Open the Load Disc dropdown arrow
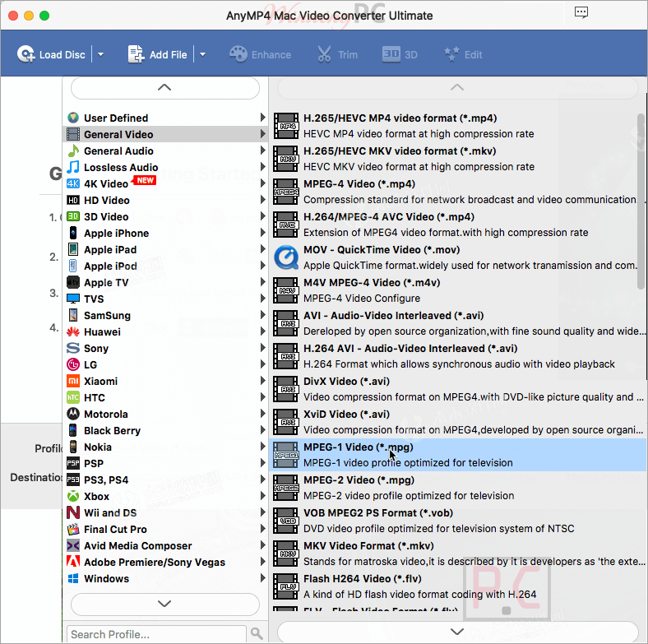Screen dimensions: 648x644 100,54
